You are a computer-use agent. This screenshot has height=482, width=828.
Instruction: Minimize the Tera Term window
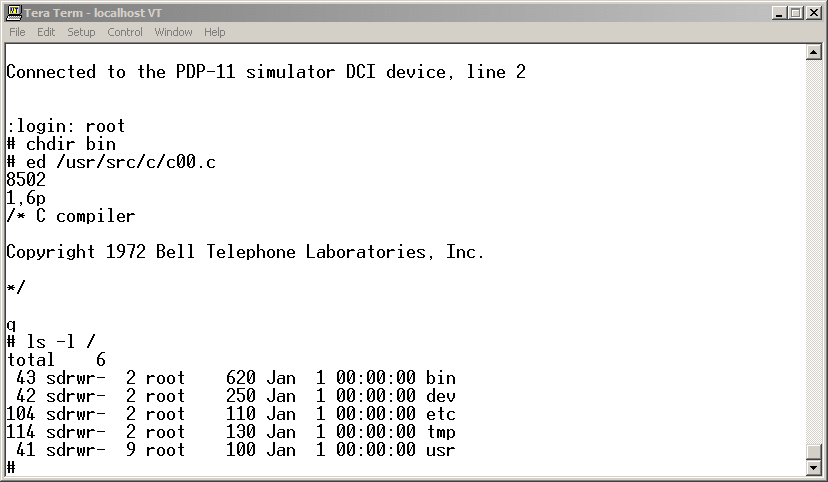[778, 13]
